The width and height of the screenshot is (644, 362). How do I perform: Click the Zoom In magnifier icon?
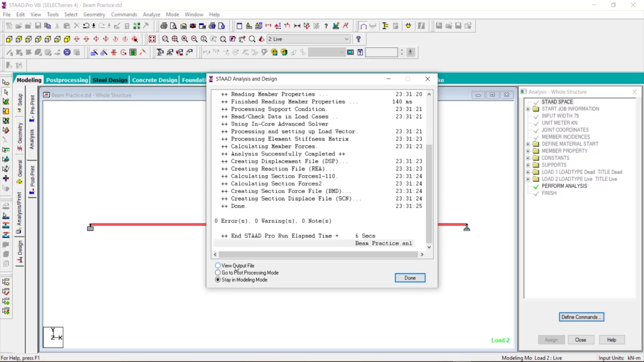[185, 39]
